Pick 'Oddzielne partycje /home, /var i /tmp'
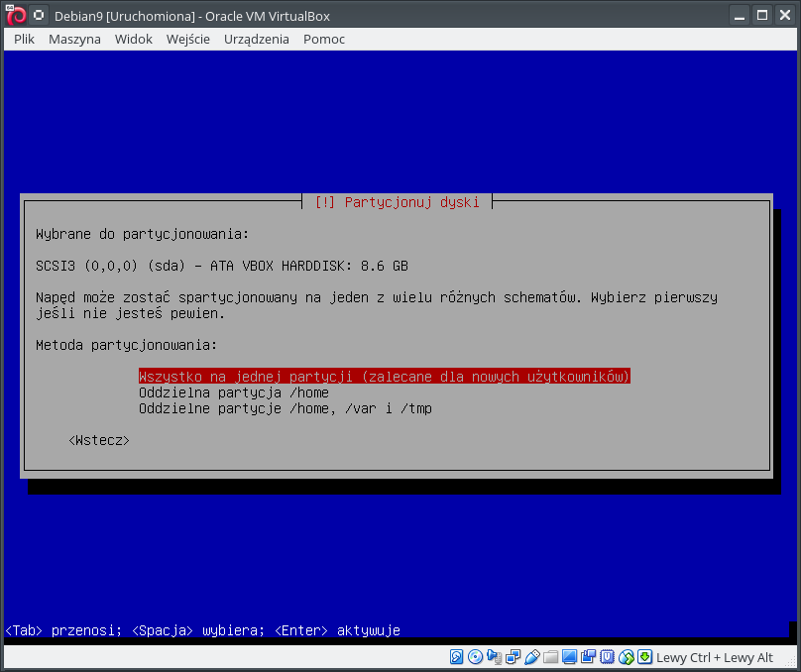This screenshot has height=672, width=801. tap(285, 408)
